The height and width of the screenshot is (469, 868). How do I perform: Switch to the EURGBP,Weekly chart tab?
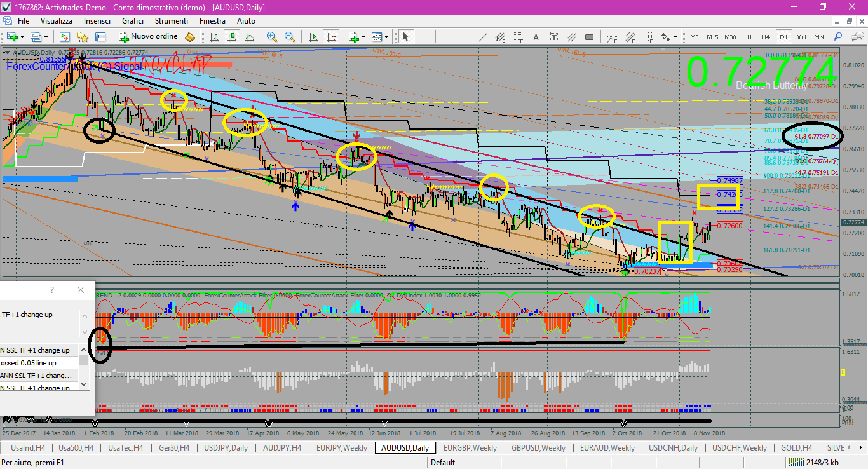[x=470, y=448]
